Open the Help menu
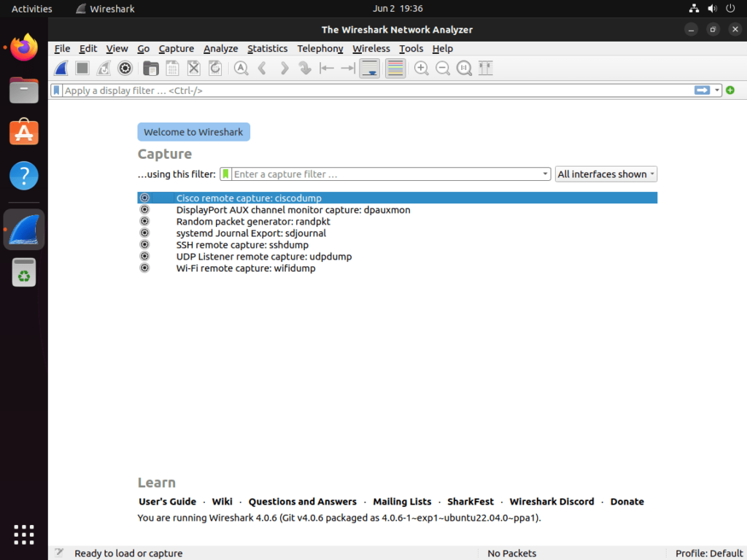Screen dimensions: 747x560 [443, 49]
